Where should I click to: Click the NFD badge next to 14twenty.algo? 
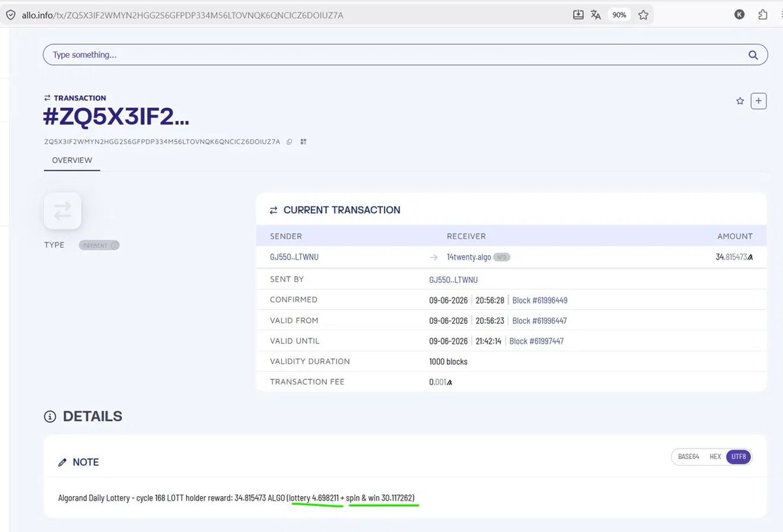point(502,257)
